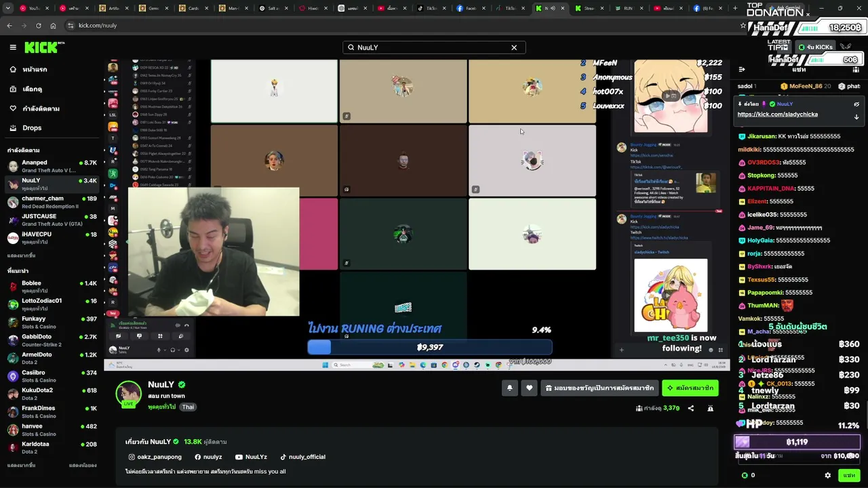The image size is (868, 488).
Task: Click the green สมัครสมาชิก subscribe button
Action: 690,388
